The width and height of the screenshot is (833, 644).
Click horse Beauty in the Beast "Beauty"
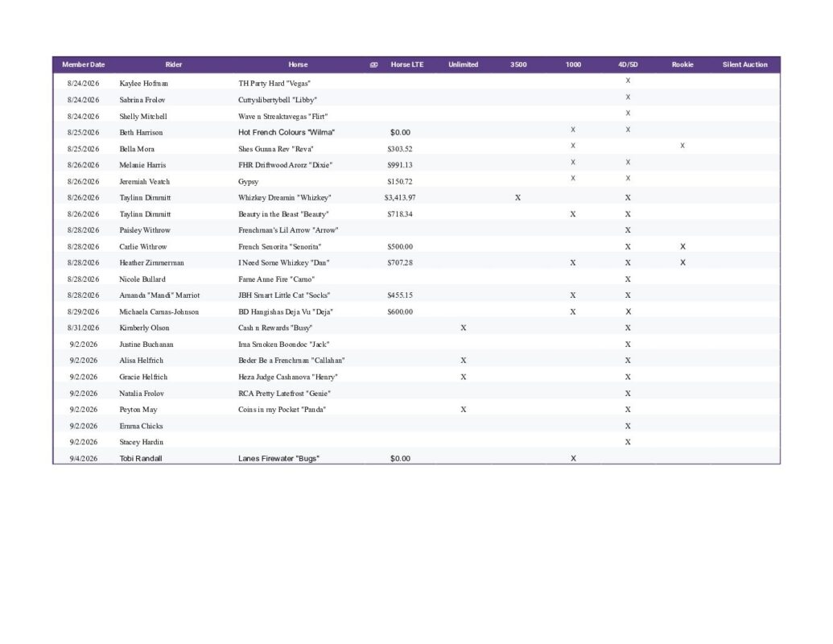283,214
